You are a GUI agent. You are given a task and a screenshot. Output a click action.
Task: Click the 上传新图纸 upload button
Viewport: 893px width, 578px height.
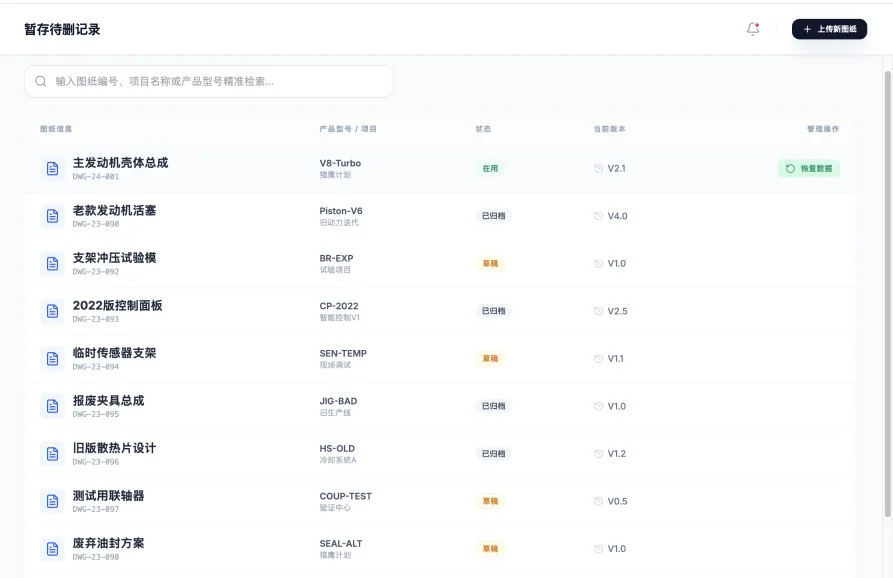(x=829, y=29)
